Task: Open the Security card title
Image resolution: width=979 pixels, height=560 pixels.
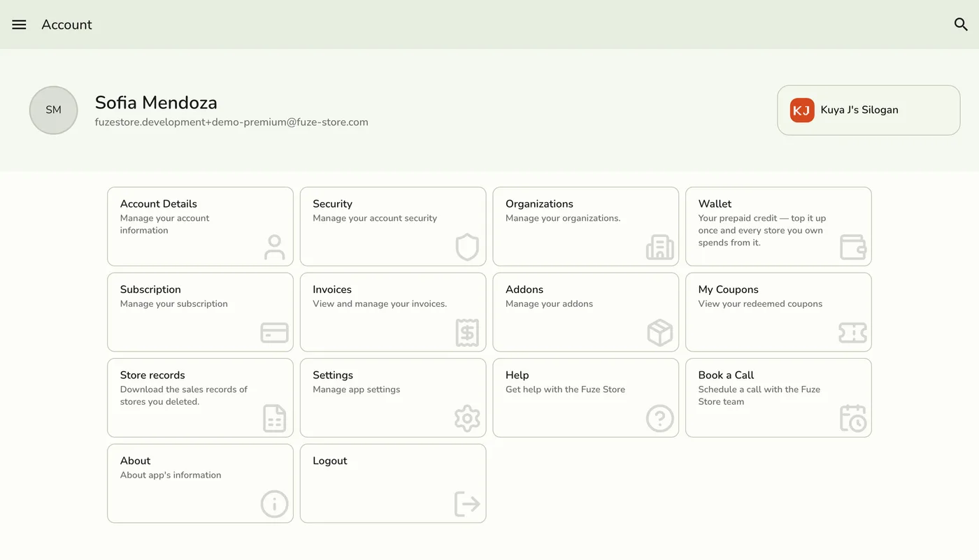Action: (x=332, y=204)
